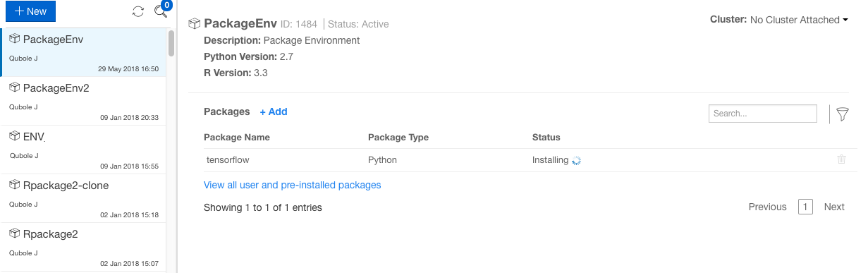Click the tensorflow package name
This screenshot has height=273, width=868.
pos(228,160)
